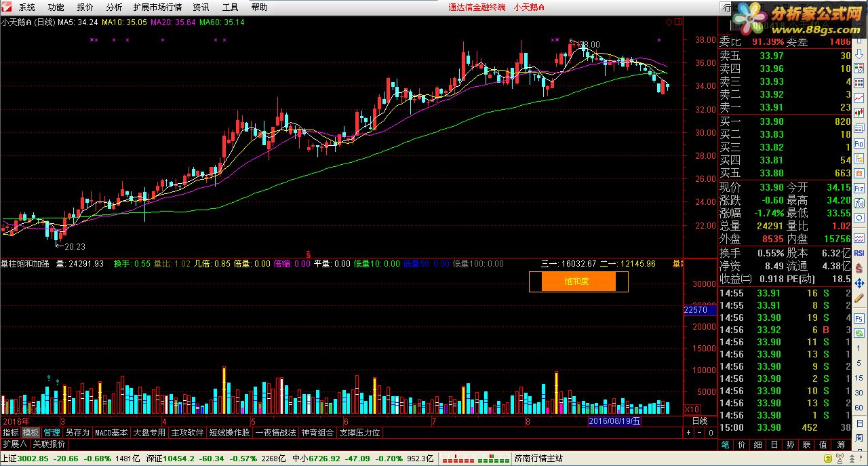Image resolution: width=868 pixels, height=466 pixels.
Task: Click the 管理 tab
Action: coord(52,432)
